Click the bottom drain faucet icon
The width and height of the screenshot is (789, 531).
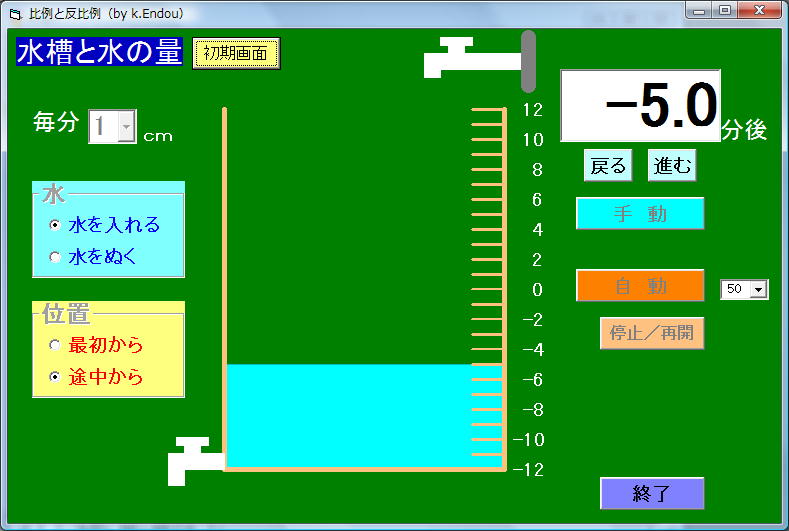[196, 461]
